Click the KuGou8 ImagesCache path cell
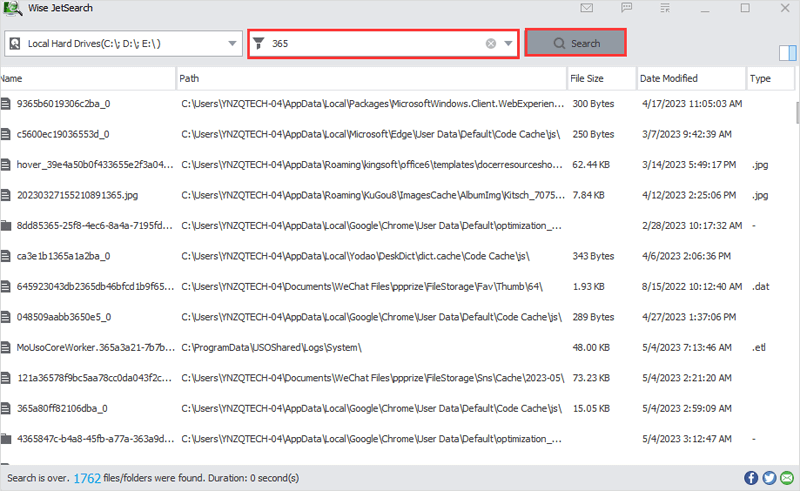 (373, 195)
